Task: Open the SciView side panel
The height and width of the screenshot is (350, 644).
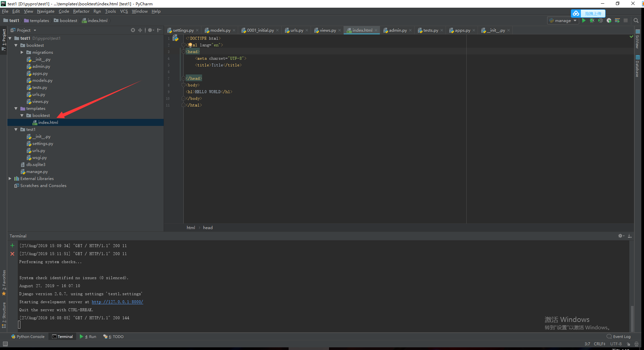Action: (637, 39)
